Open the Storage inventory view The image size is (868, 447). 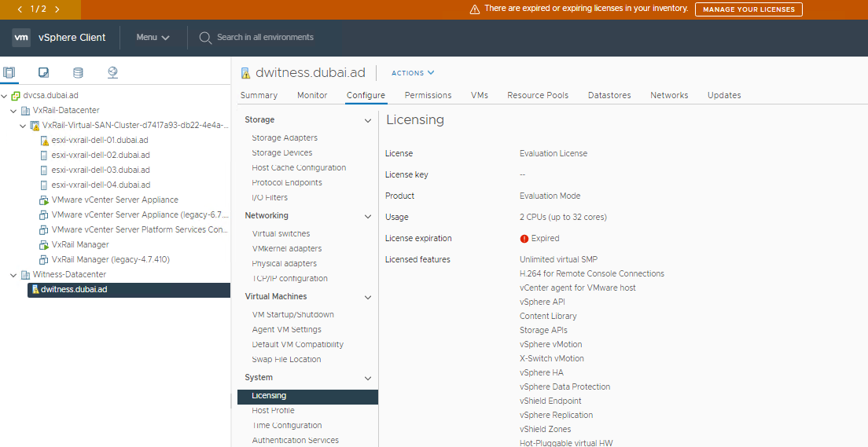point(78,72)
